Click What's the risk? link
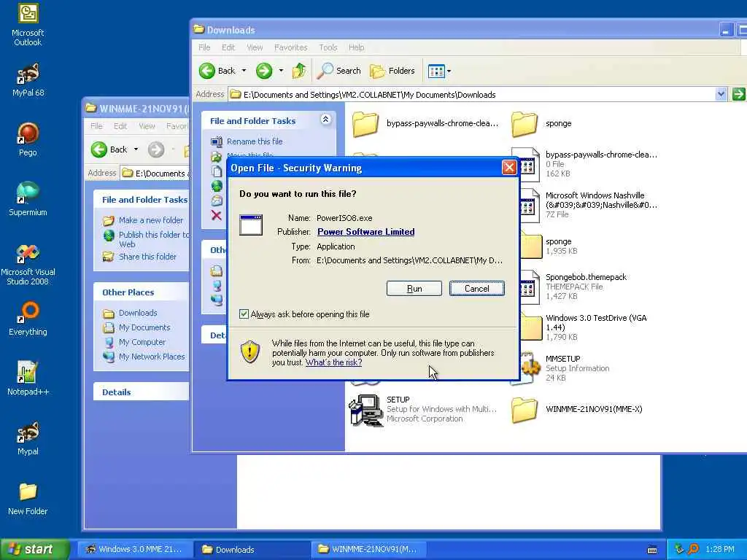Image resolution: width=747 pixels, height=560 pixels. [333, 362]
